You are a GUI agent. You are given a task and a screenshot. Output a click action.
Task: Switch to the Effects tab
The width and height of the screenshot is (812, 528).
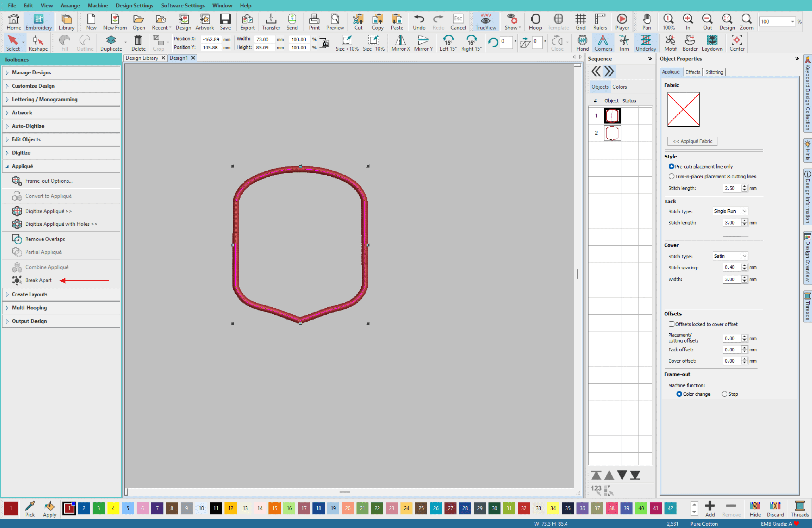(693, 72)
